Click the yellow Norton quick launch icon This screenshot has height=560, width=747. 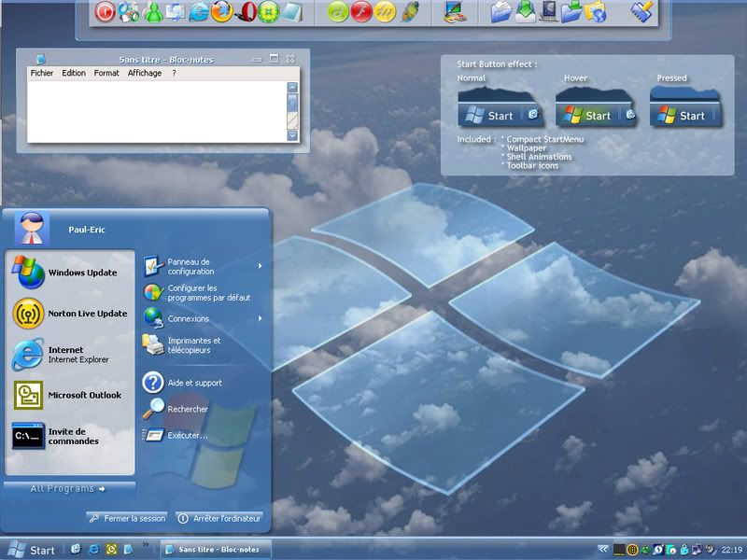111,550
